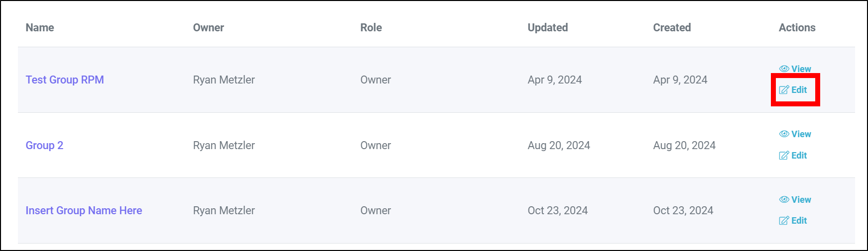Click the Role column header
Viewport: 868px width, 251px height.
click(371, 28)
